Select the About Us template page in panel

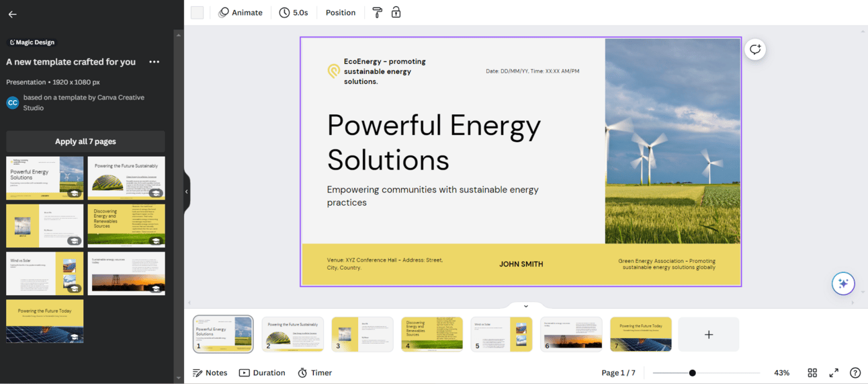coord(45,226)
